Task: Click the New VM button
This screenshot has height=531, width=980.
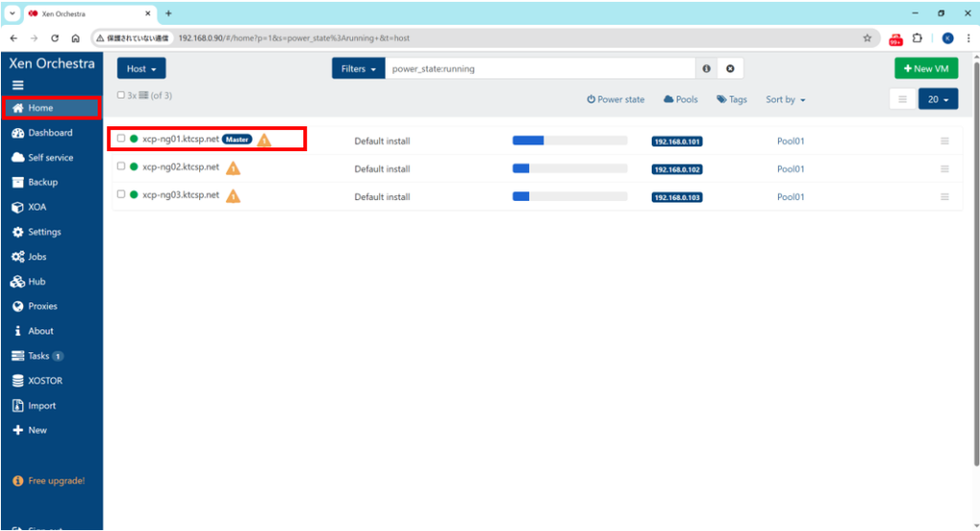Action: tap(925, 69)
